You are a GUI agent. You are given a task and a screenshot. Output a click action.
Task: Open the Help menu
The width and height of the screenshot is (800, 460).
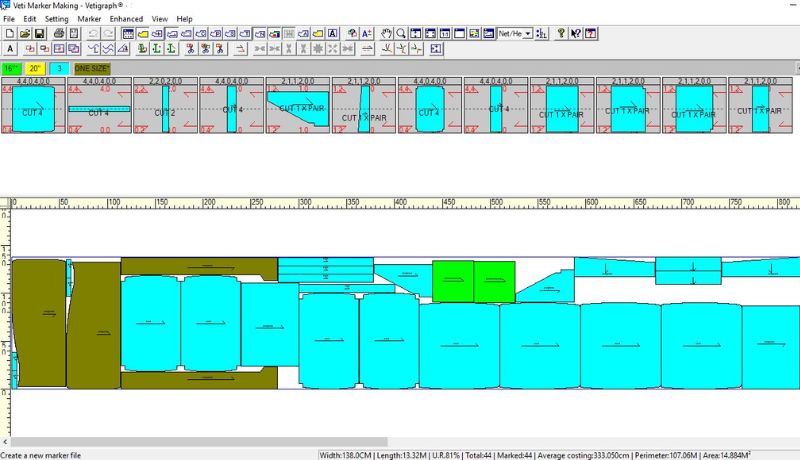click(x=184, y=19)
